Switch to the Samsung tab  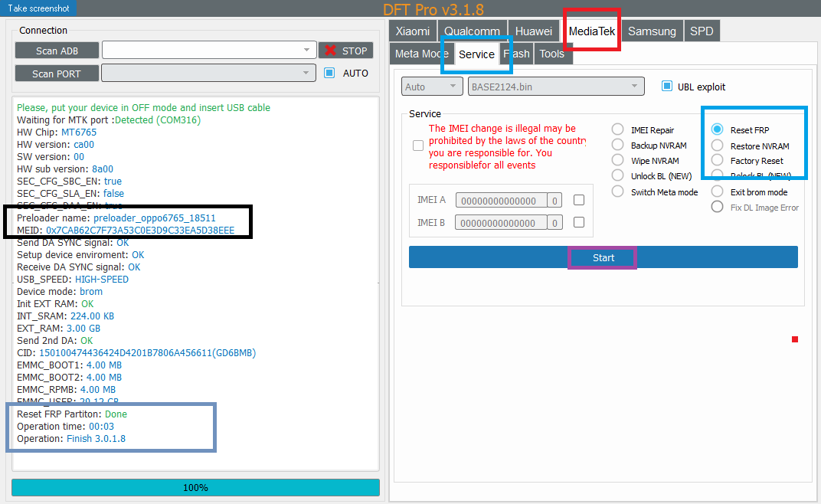pos(652,31)
